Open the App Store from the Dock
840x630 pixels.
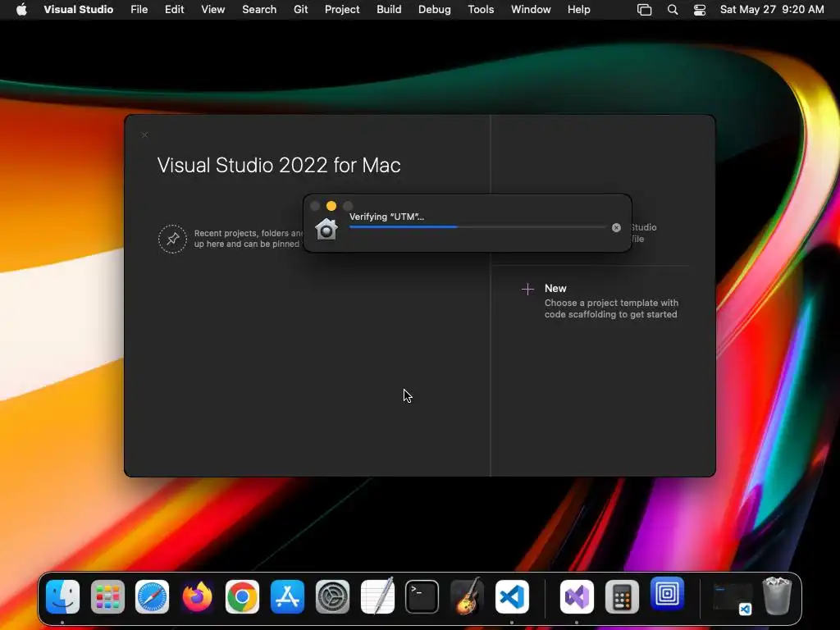(x=287, y=596)
